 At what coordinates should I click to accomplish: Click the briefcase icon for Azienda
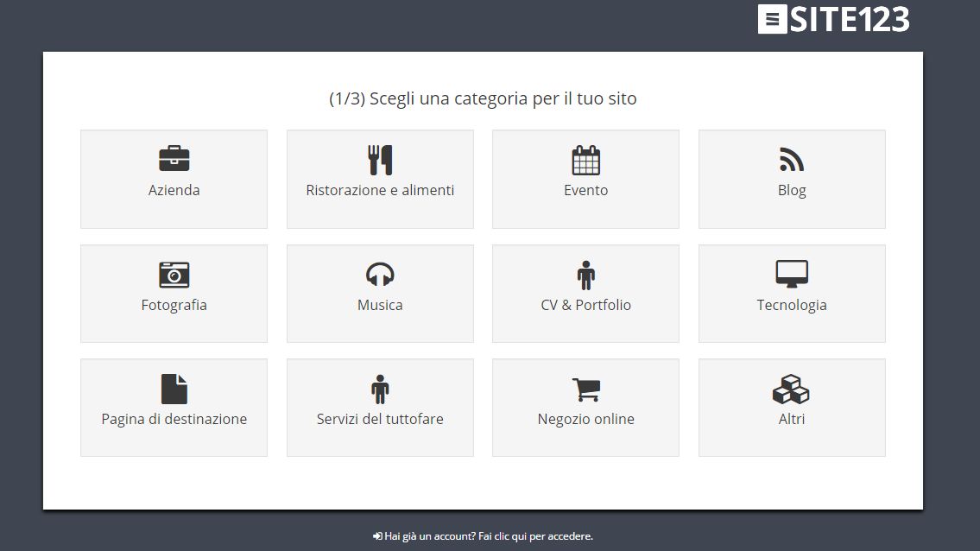(174, 159)
